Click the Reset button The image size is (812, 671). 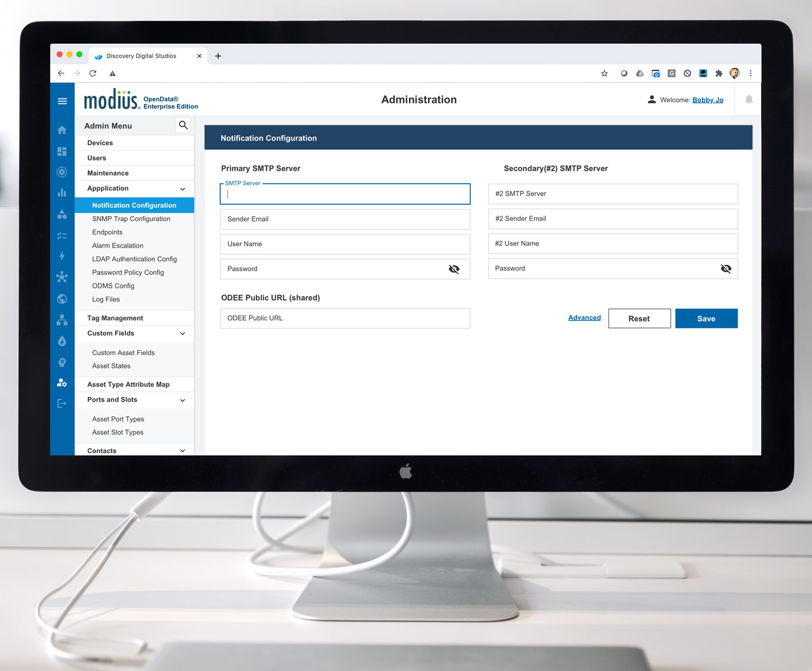[639, 318]
